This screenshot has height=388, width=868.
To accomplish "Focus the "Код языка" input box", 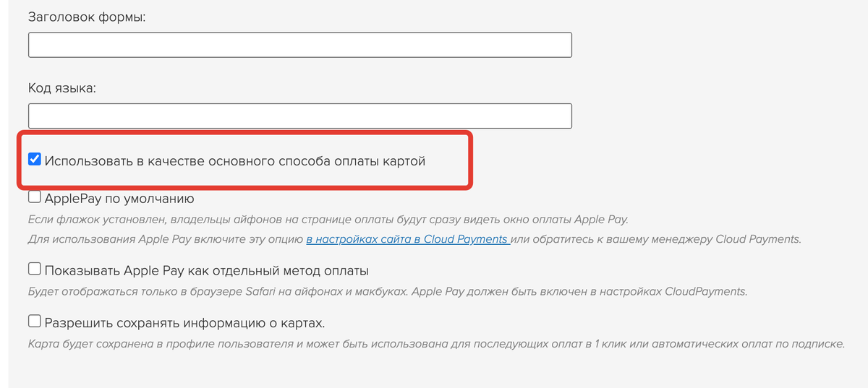I will (300, 116).
